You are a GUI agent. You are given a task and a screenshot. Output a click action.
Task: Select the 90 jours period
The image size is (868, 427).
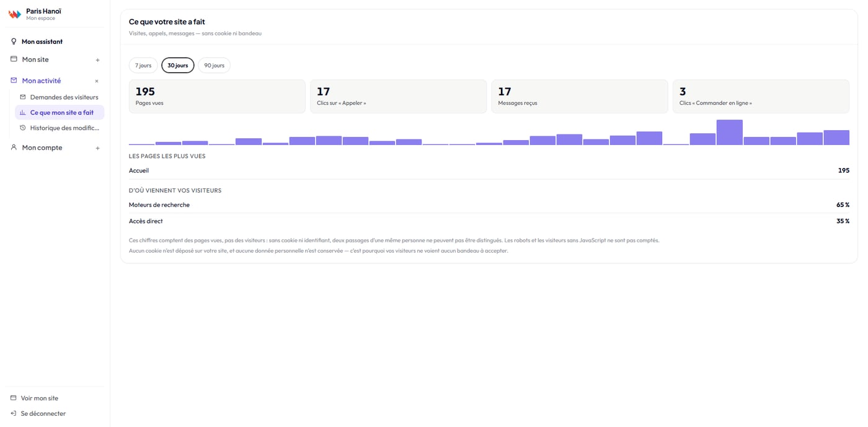pyautogui.click(x=214, y=65)
